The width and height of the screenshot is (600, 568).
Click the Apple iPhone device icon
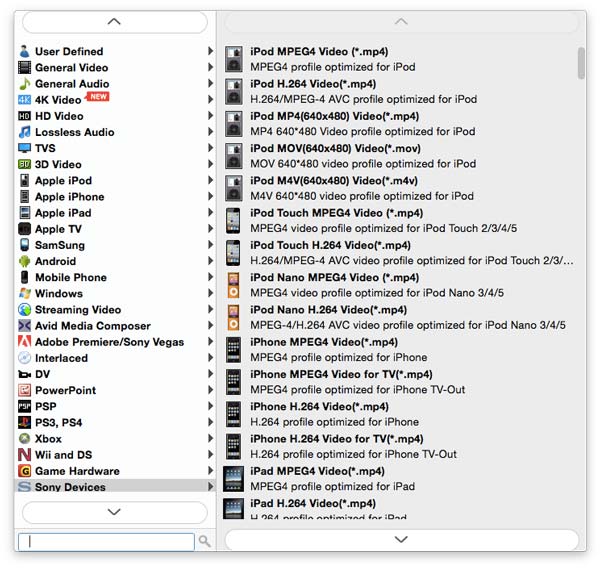[x=24, y=196]
